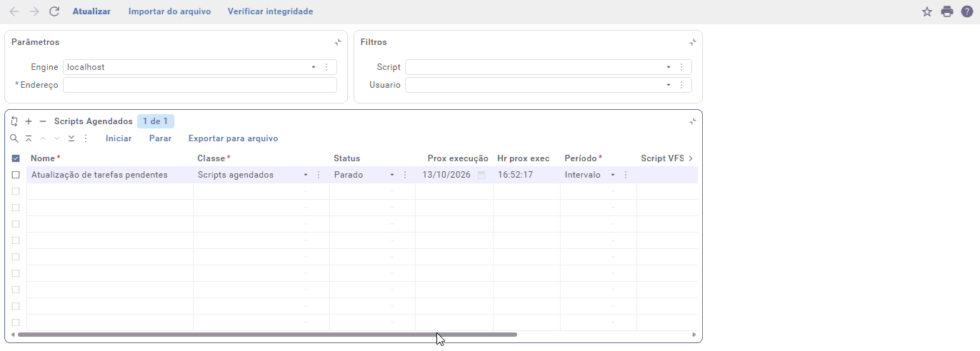This screenshot has width=980, height=351.
Task: Open help via question mark icon
Action: point(966,11)
